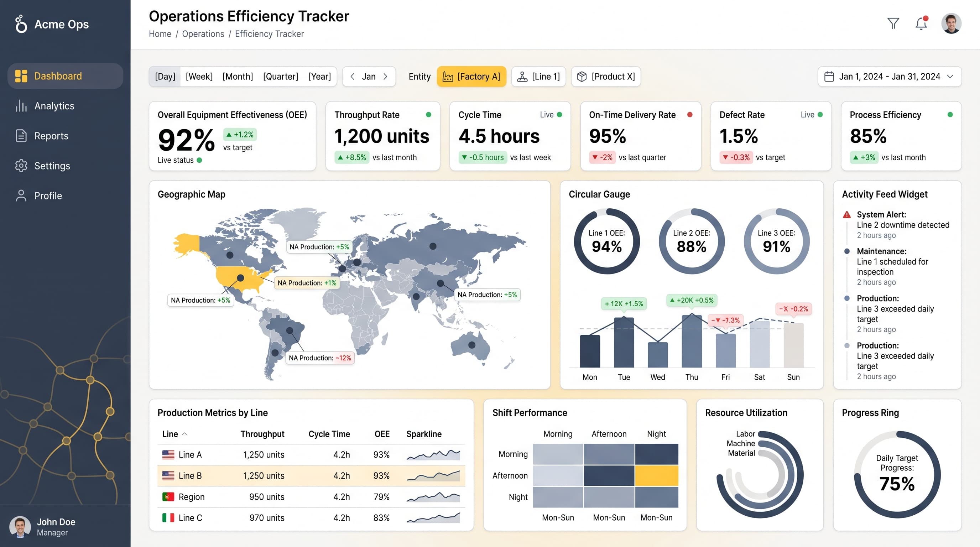Screen dimensions: 980x547
Task: Click the Efficiency Tracker breadcrumb
Action: [x=269, y=34]
